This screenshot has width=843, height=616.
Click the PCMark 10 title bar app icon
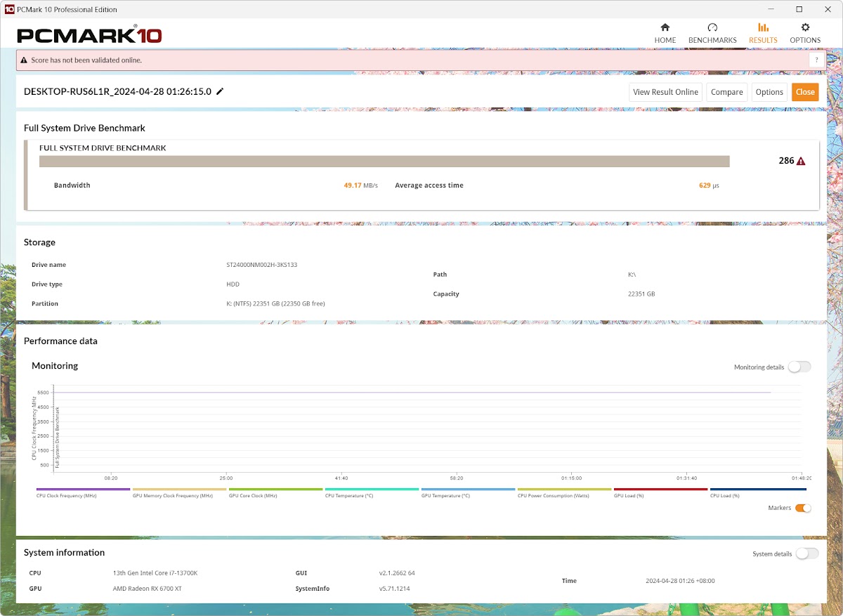9,9
